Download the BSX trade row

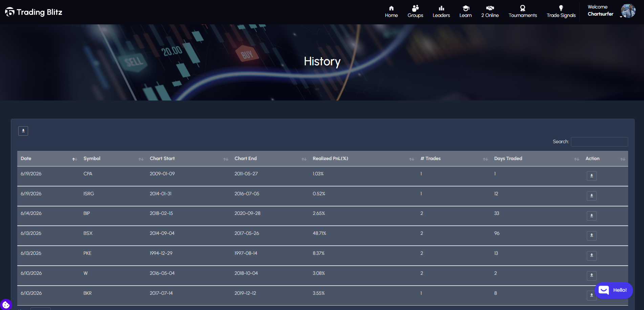tap(592, 236)
